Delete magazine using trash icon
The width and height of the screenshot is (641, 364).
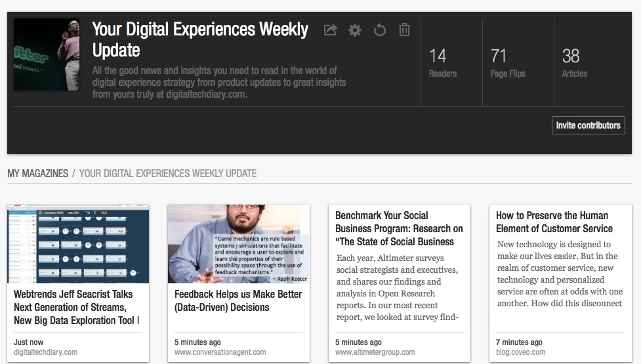pos(404,30)
